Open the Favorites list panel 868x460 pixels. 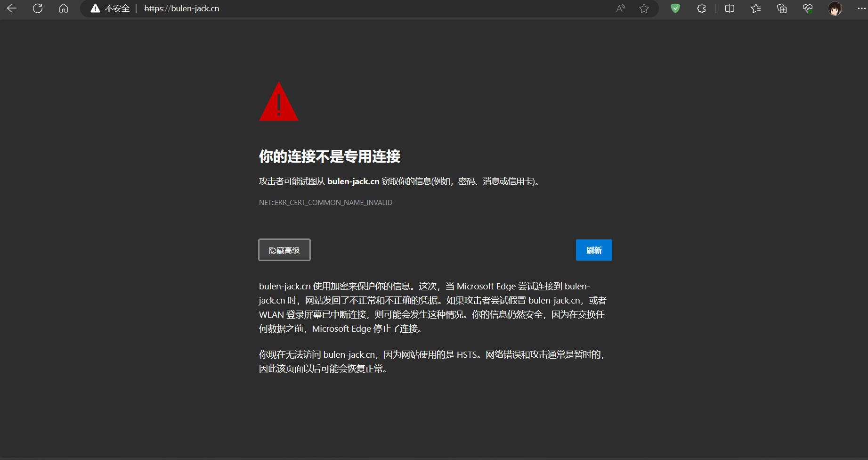756,8
